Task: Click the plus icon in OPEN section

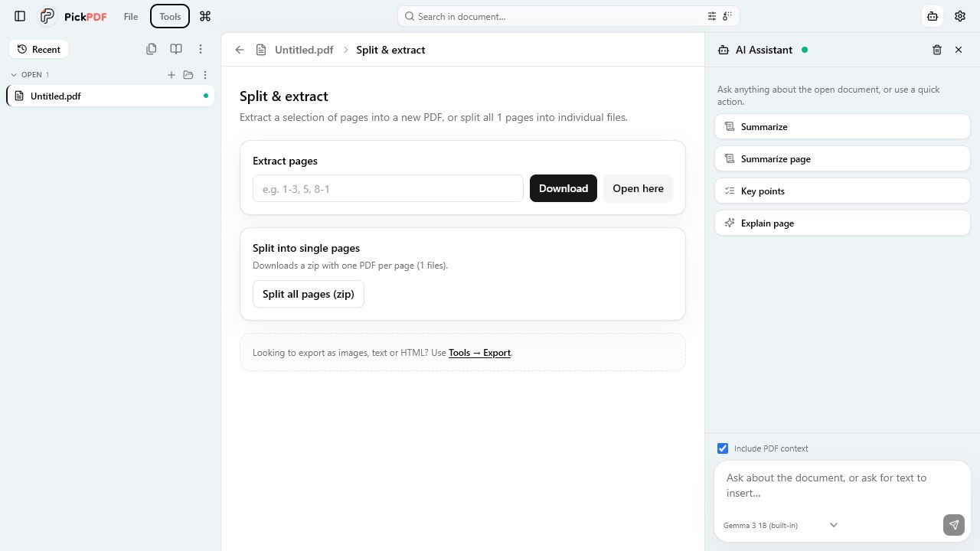Action: tap(171, 75)
